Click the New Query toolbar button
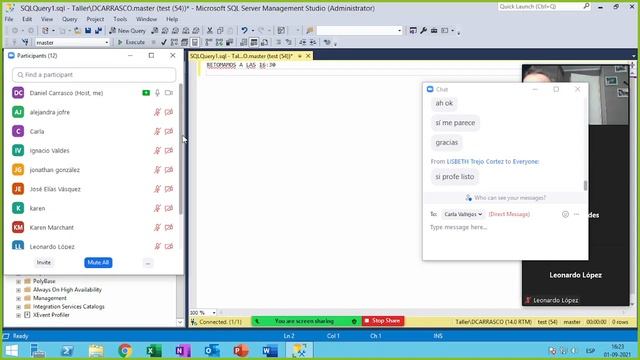640x360 pixels. pyautogui.click(x=127, y=31)
